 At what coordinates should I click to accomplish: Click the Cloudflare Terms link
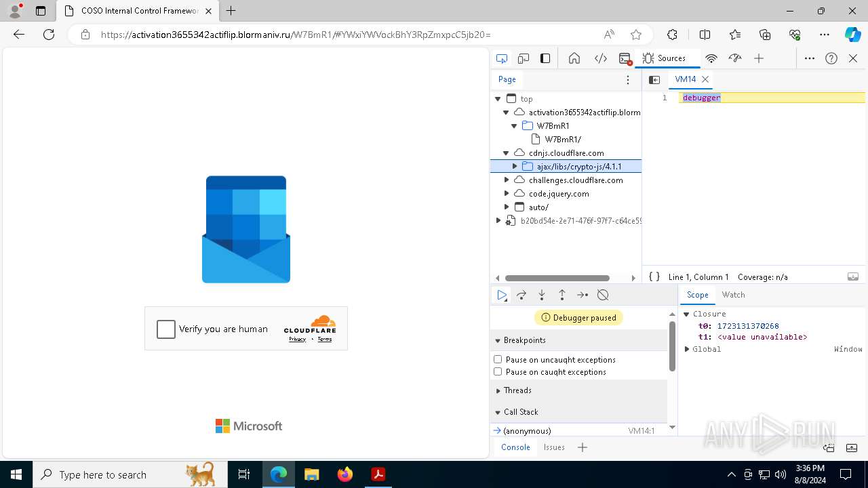tap(325, 339)
